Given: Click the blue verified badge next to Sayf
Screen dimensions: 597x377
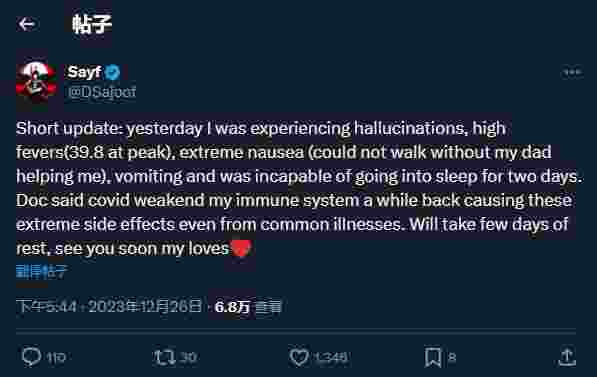Looking at the screenshot, I should click(x=112, y=72).
